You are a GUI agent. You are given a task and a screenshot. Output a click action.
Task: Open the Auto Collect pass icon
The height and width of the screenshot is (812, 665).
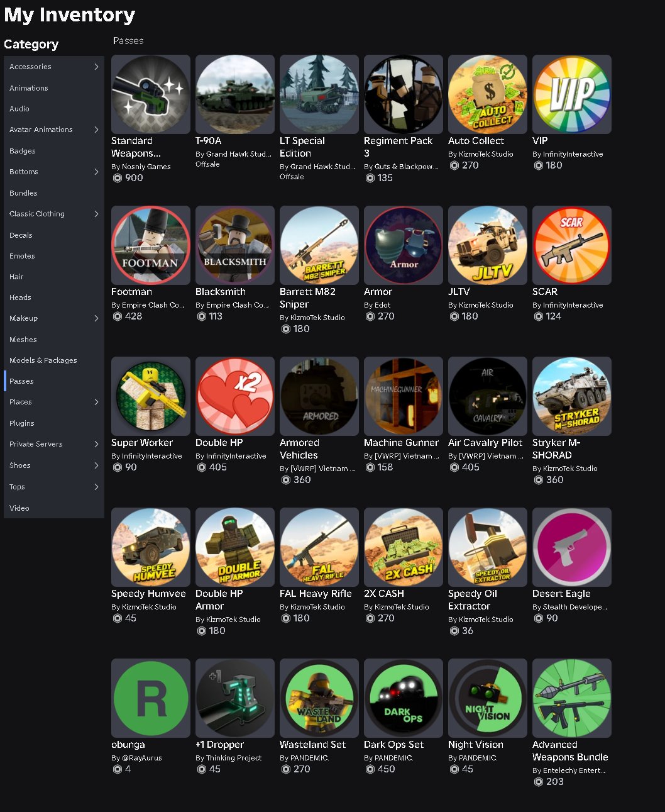coord(488,94)
